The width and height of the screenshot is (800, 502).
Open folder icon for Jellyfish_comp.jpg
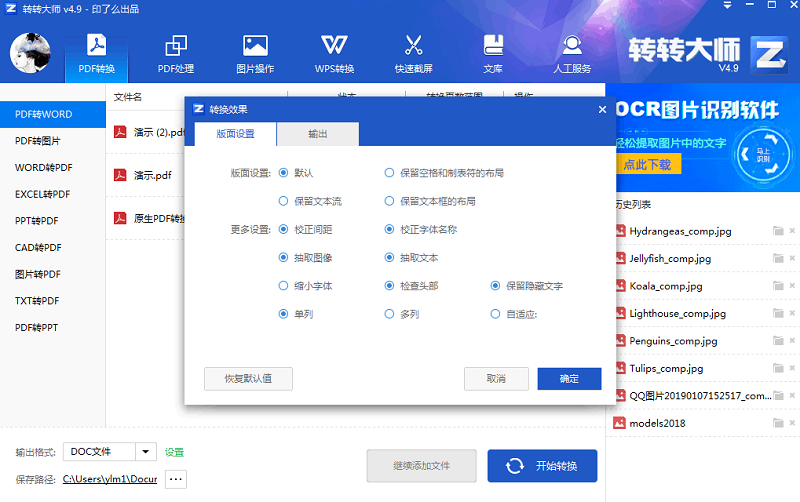pyautogui.click(x=778, y=259)
